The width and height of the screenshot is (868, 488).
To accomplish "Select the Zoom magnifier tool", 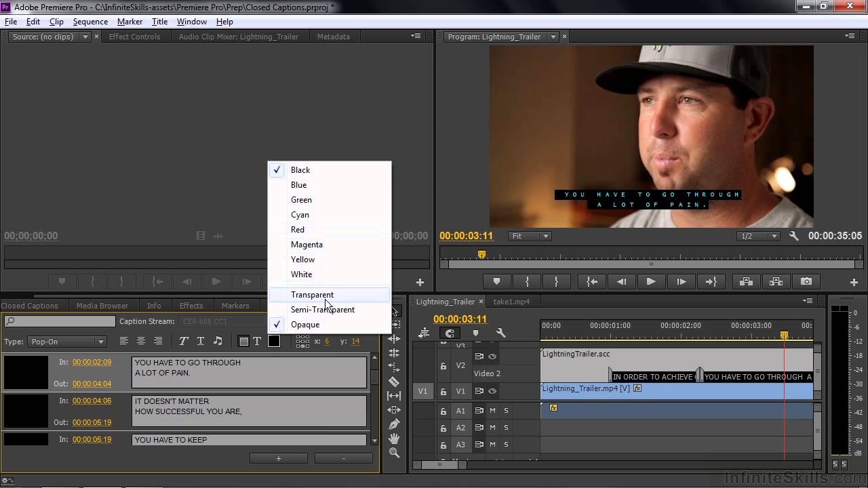I will (x=394, y=453).
